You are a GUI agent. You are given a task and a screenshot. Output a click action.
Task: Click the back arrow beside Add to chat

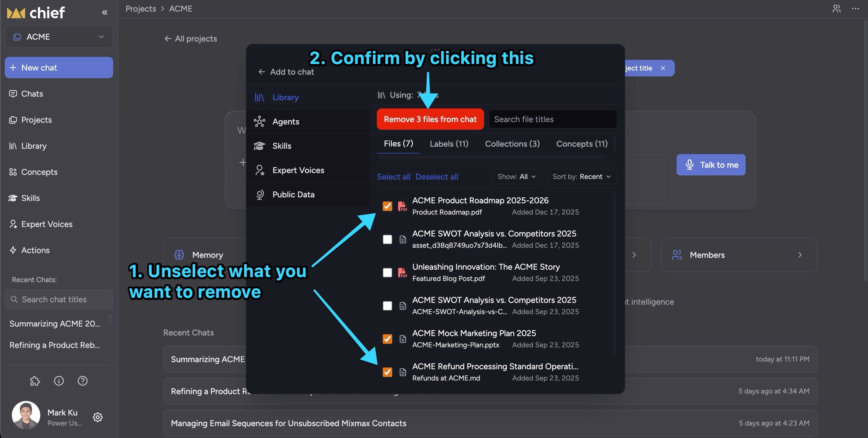pyautogui.click(x=262, y=72)
